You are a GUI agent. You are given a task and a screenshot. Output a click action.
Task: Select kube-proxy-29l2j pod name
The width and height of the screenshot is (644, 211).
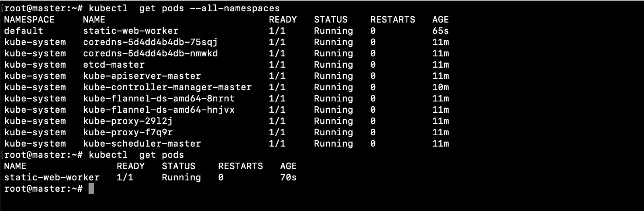click(x=128, y=121)
